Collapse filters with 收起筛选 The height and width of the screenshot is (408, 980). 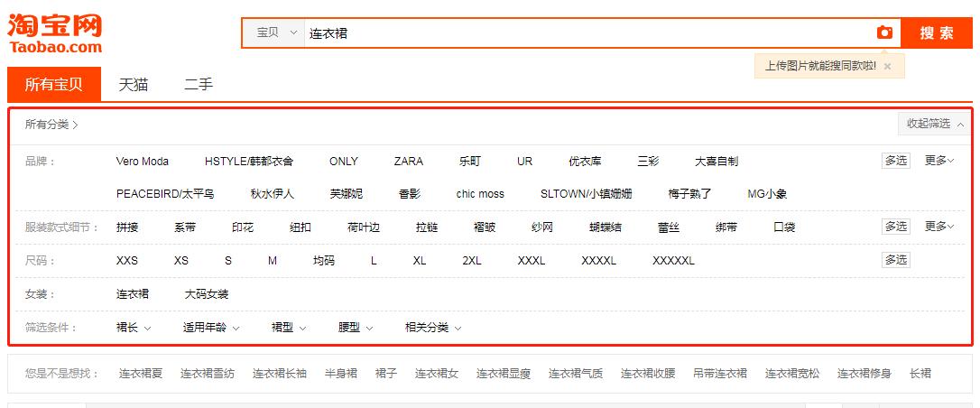935,124
